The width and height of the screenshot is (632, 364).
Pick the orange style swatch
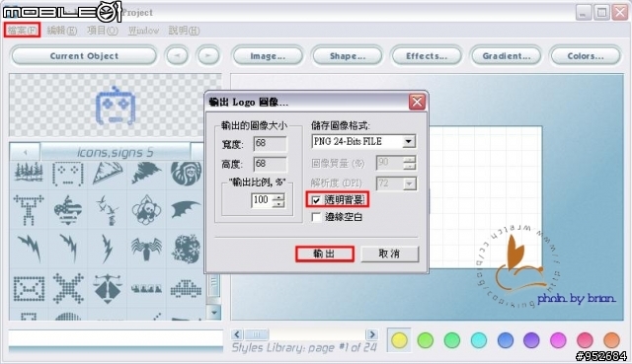tap(611, 340)
